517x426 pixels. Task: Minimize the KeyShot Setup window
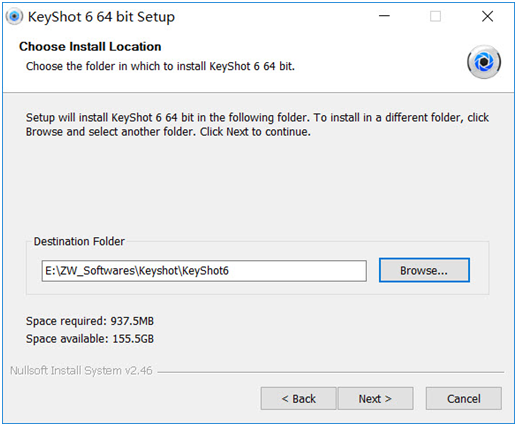coord(384,16)
